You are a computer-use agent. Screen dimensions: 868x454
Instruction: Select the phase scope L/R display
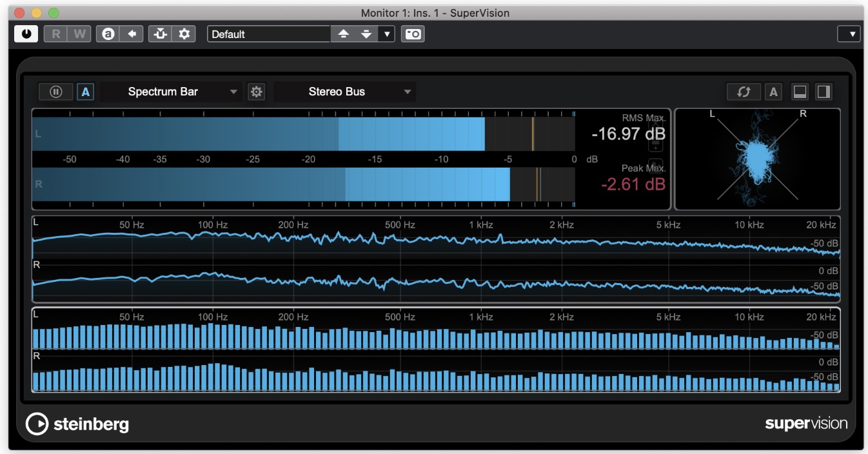tap(758, 159)
